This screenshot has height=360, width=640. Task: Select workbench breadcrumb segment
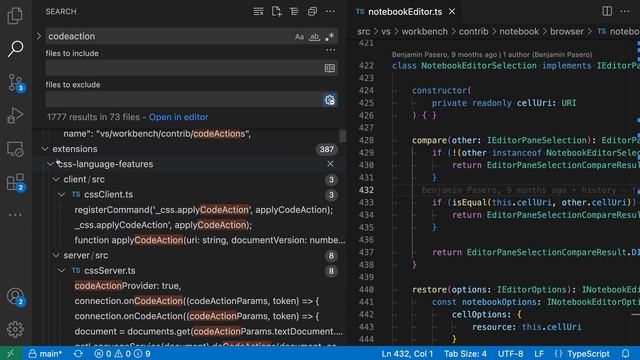[424, 31]
